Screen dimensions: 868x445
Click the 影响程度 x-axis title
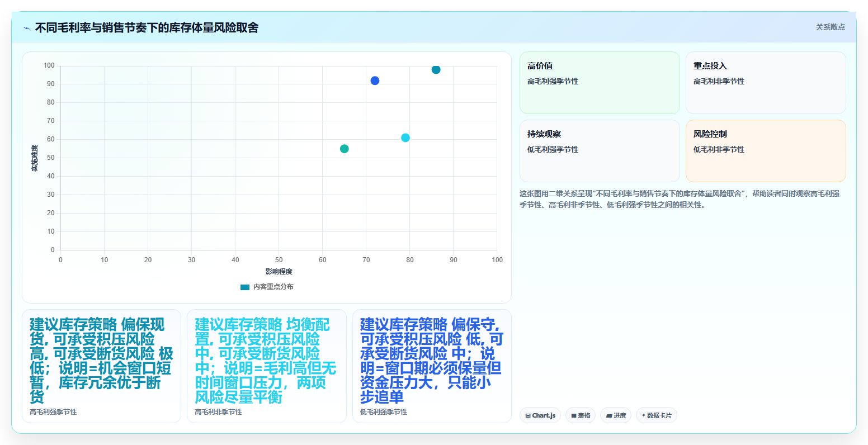point(279,272)
